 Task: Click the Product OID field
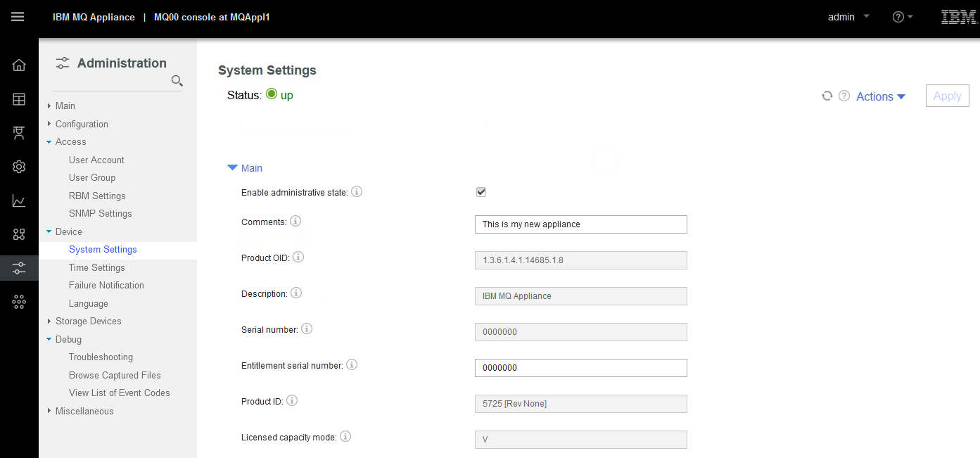coord(581,260)
